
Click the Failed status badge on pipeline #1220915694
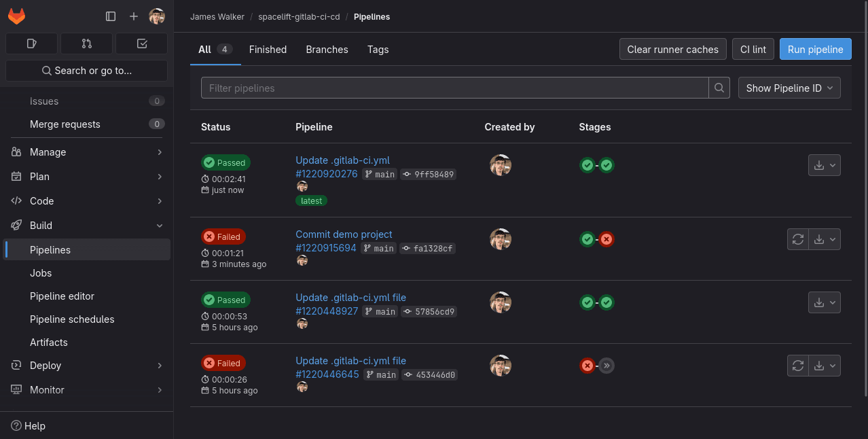pyautogui.click(x=223, y=236)
